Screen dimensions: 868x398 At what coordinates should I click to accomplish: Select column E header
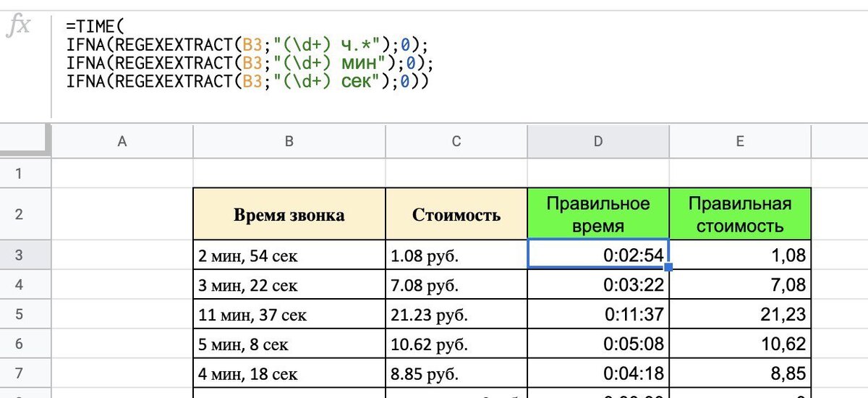point(740,142)
